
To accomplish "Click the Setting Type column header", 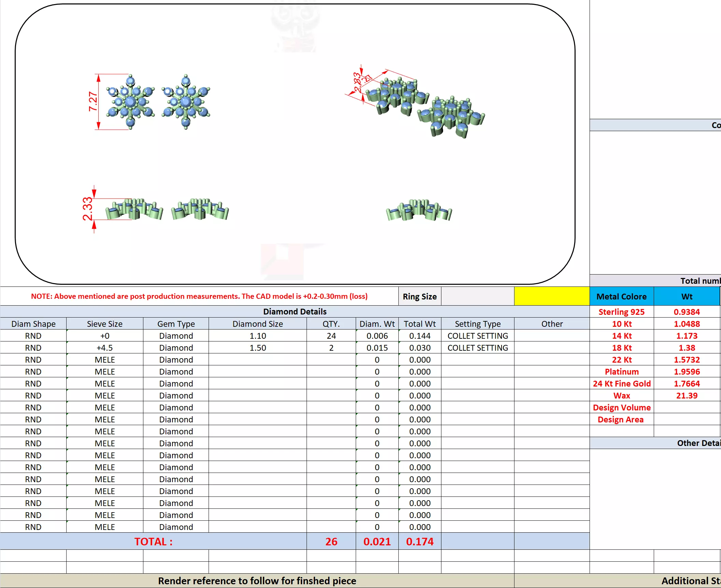I will (477, 324).
